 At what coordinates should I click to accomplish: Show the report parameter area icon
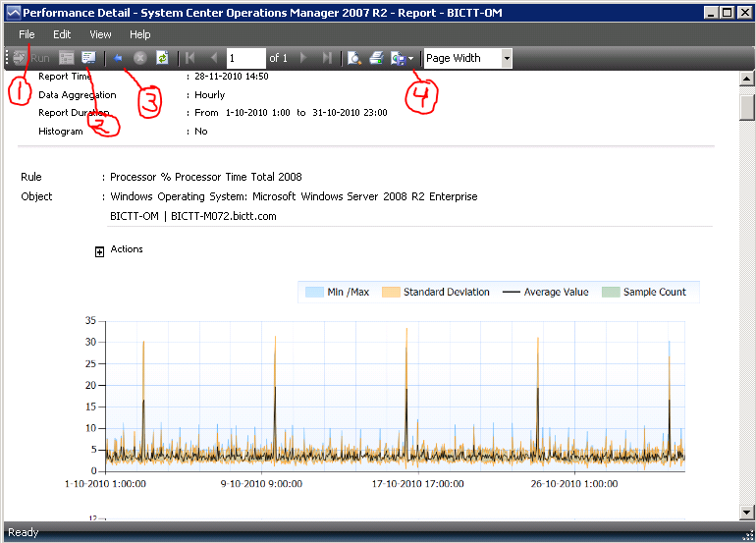tap(67, 58)
